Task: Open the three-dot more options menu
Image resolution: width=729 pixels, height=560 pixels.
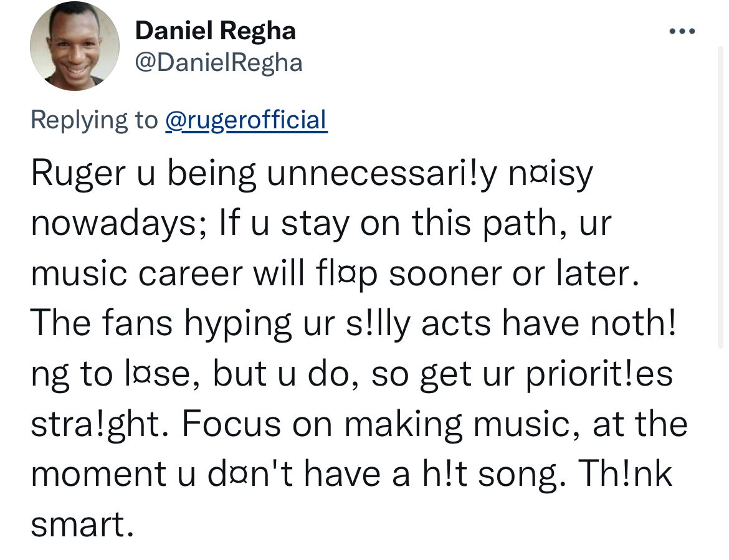Action: click(x=682, y=32)
